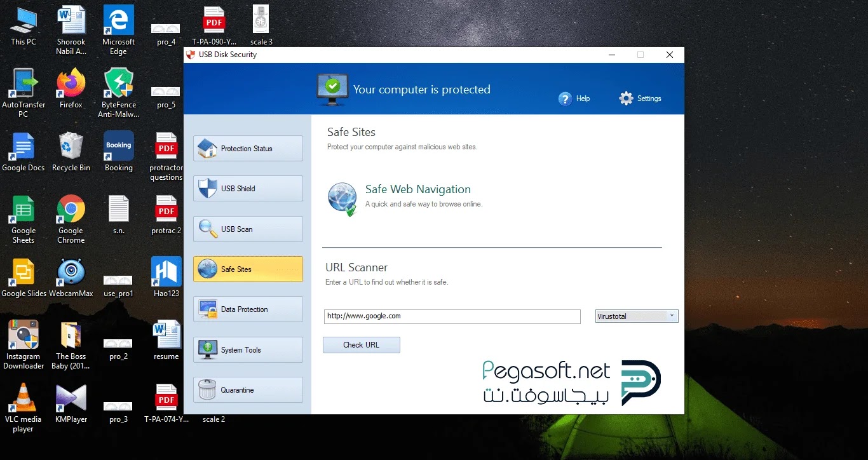Click the Check URL button
868x460 pixels.
point(362,345)
